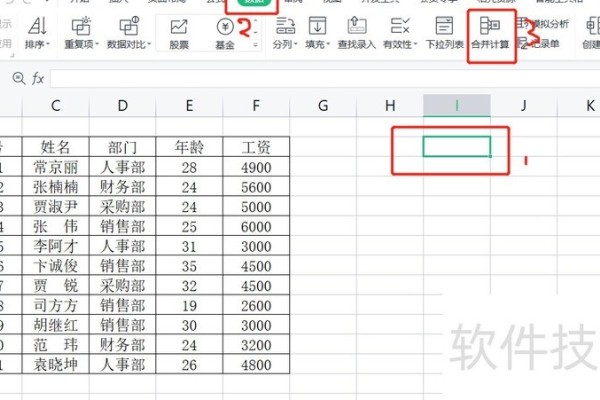Open 数据对比 data compare tool
This screenshot has height=400, width=600.
pos(129,33)
